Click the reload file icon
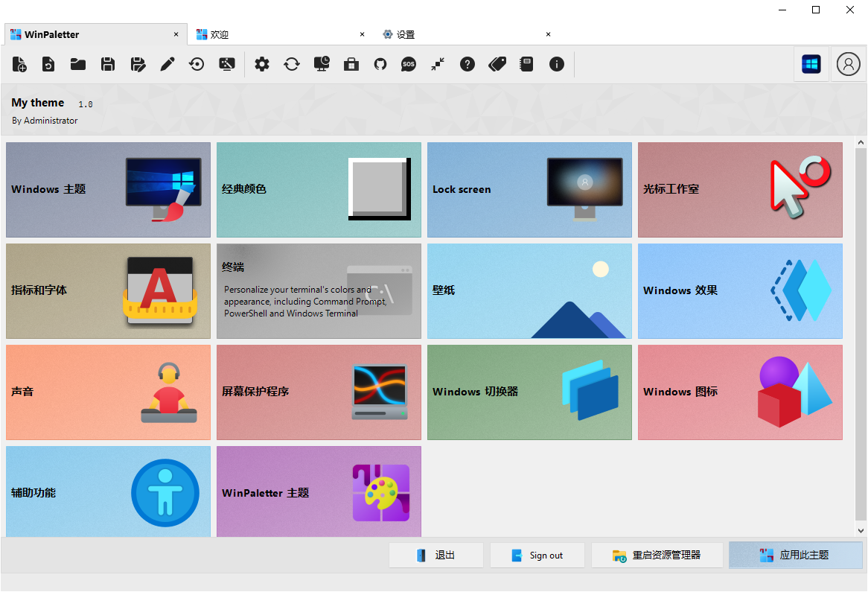Screen dimensions: 868x592 coord(48,64)
